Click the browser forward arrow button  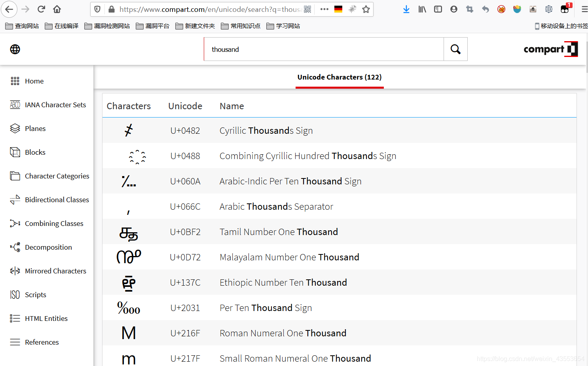(x=25, y=9)
